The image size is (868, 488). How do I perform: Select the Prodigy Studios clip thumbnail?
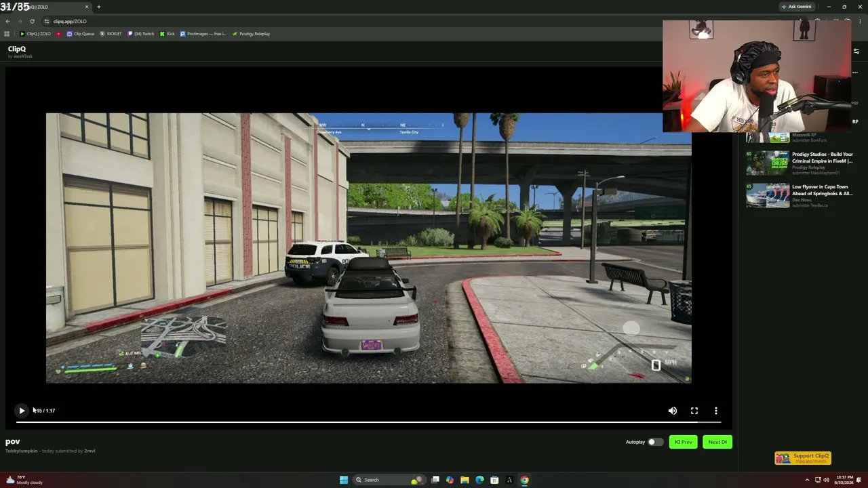tap(768, 163)
